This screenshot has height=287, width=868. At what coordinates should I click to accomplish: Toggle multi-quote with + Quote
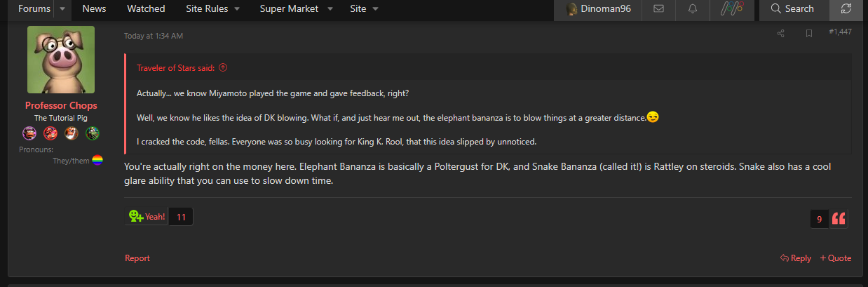pos(836,258)
